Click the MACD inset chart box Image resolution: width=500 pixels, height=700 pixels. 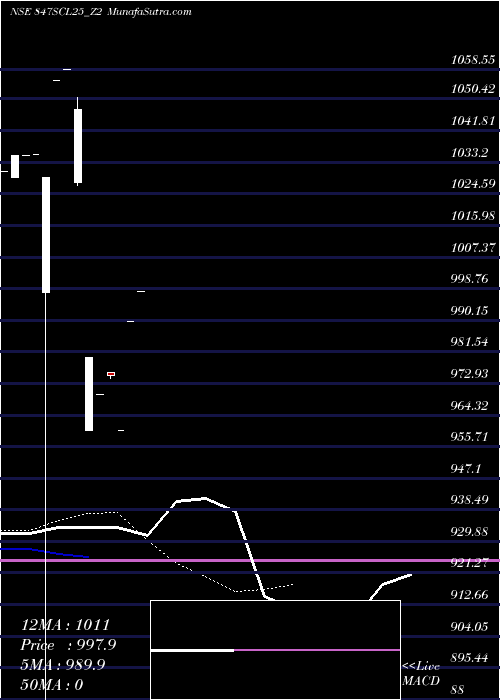click(x=275, y=650)
